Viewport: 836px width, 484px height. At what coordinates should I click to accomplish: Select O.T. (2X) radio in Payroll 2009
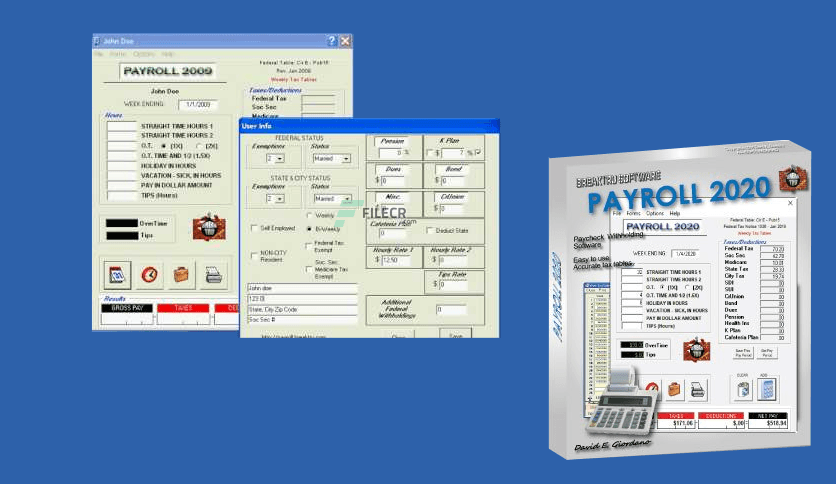199,146
